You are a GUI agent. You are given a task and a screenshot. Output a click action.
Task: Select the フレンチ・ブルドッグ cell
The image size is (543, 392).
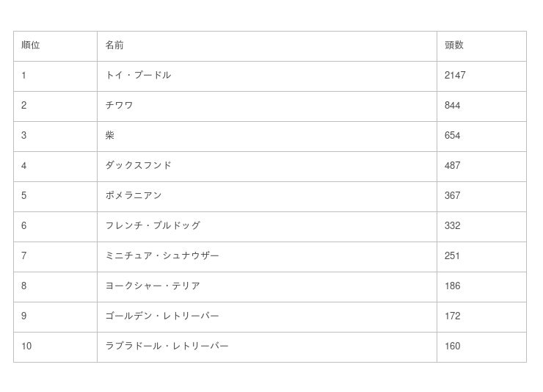coord(153,226)
